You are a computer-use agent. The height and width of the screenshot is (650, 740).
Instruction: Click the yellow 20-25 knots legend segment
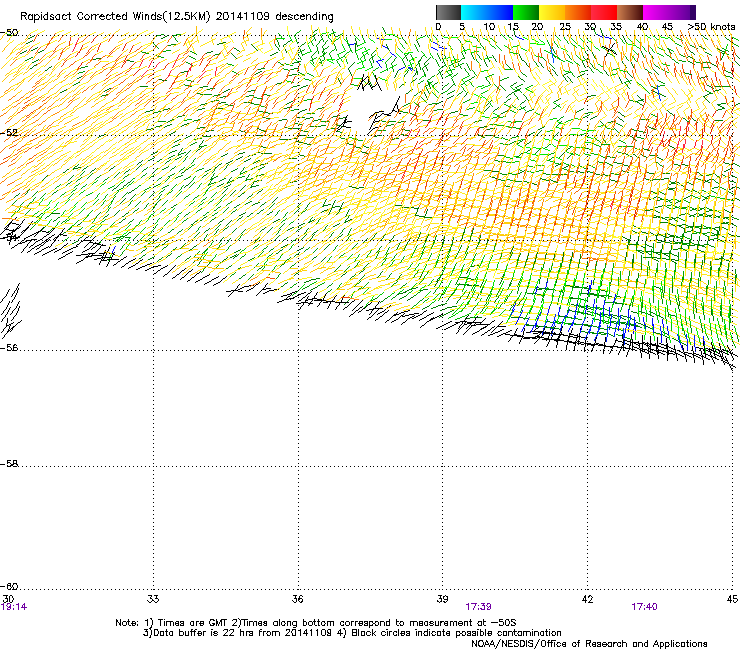(x=552, y=12)
